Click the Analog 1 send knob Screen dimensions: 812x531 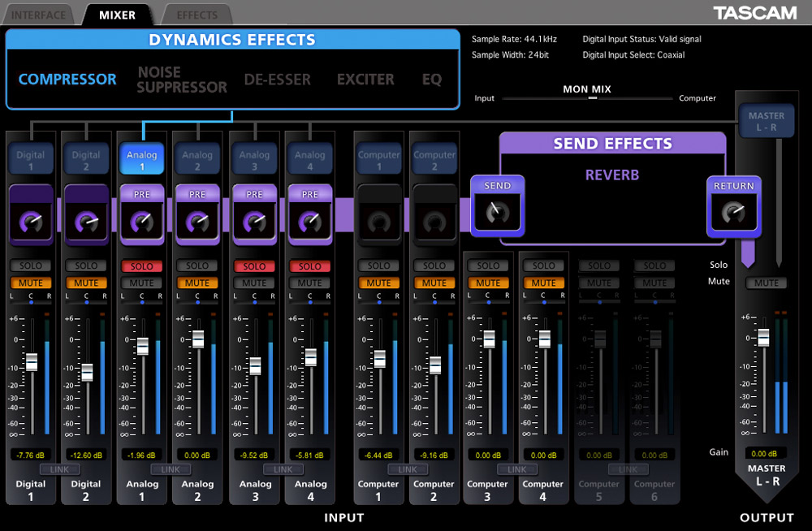[x=142, y=221]
